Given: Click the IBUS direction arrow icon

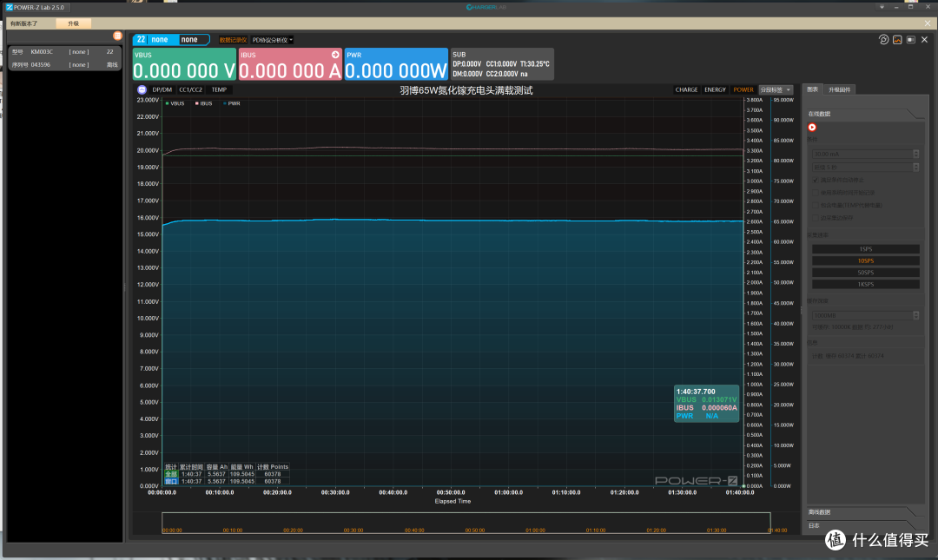Looking at the screenshot, I should 335,55.
